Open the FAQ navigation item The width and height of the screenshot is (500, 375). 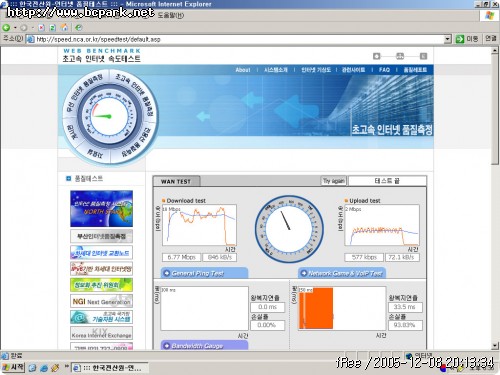(x=384, y=70)
